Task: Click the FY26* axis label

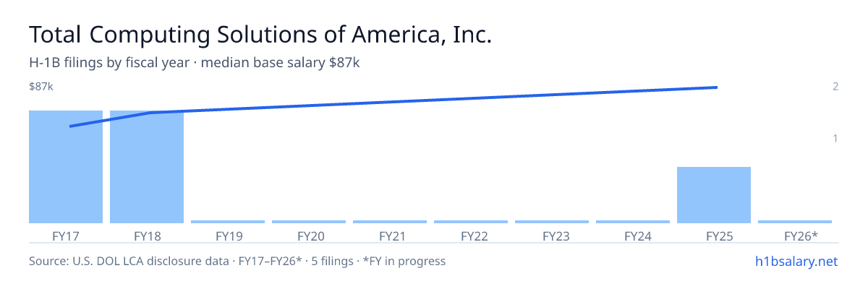Action: [801, 236]
